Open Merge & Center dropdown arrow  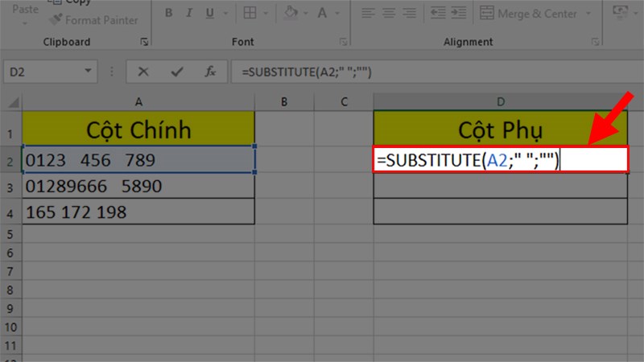(588, 14)
